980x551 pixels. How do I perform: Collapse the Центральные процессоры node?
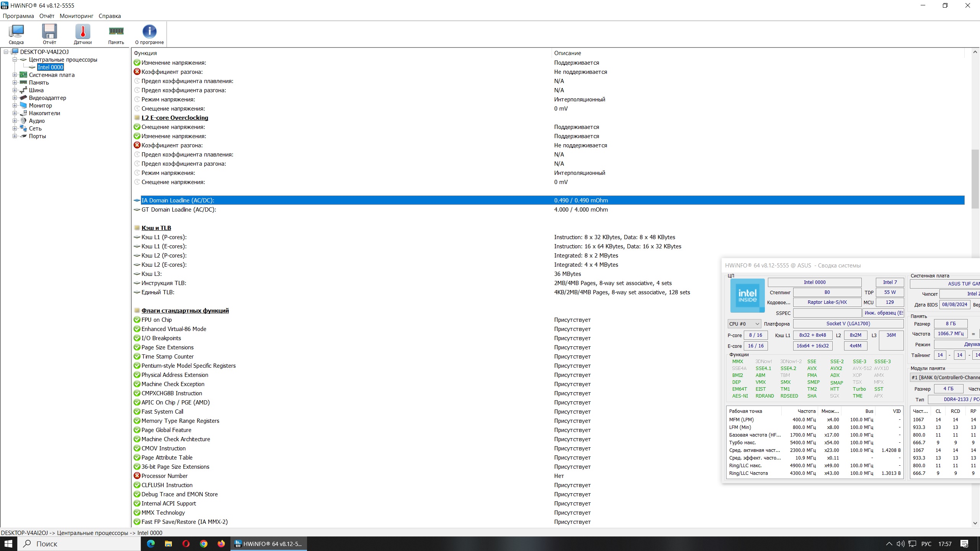[15, 60]
